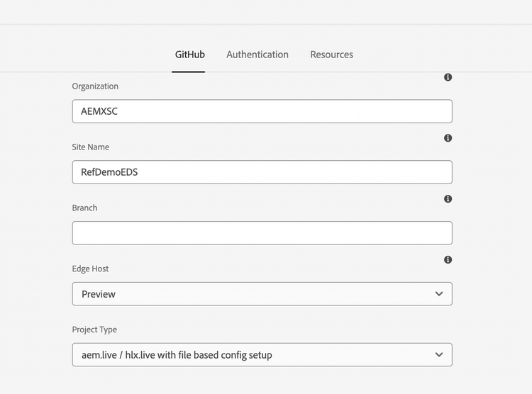Open the Project Type dropdown
The width and height of the screenshot is (532, 394).
click(x=262, y=355)
